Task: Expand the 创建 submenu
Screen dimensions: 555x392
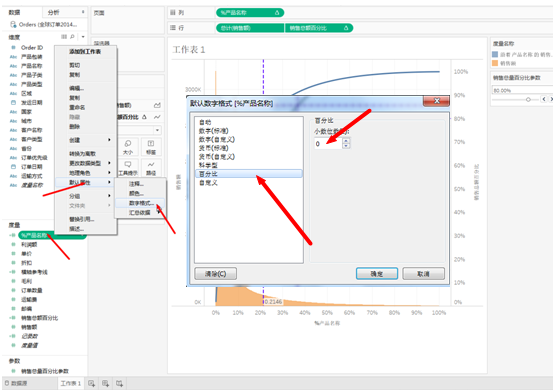Action: 85,140
